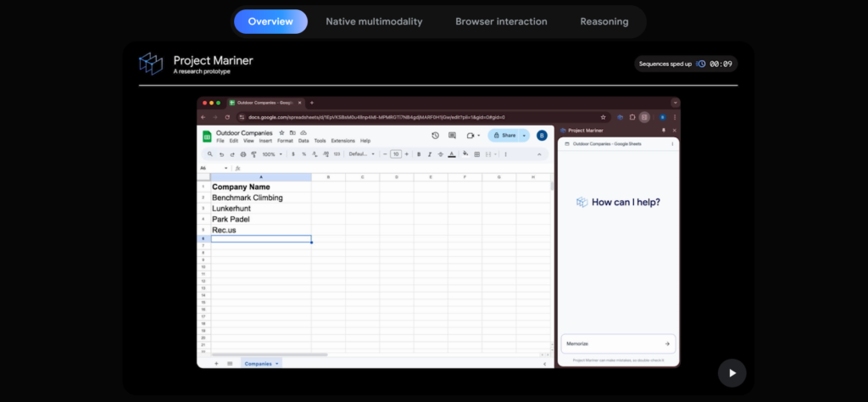This screenshot has height=402, width=868.
Task: Open the File menu in Sheets
Action: pyautogui.click(x=220, y=141)
